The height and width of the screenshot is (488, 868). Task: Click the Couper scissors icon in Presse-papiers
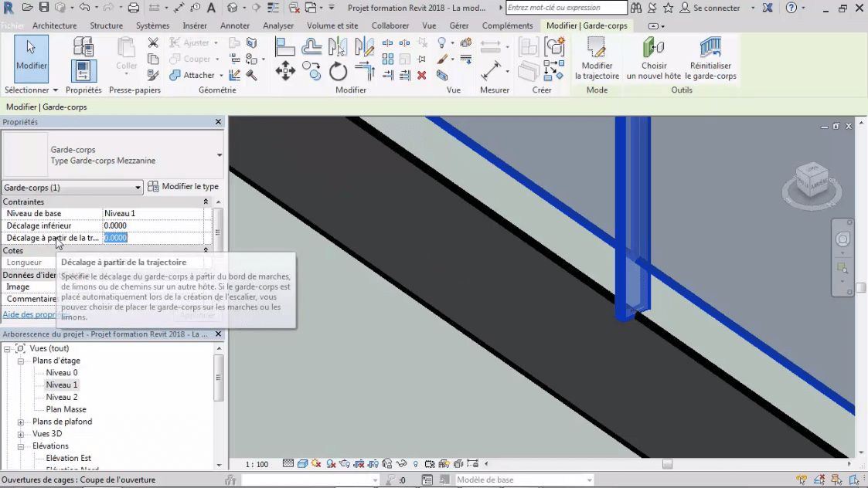[153, 43]
